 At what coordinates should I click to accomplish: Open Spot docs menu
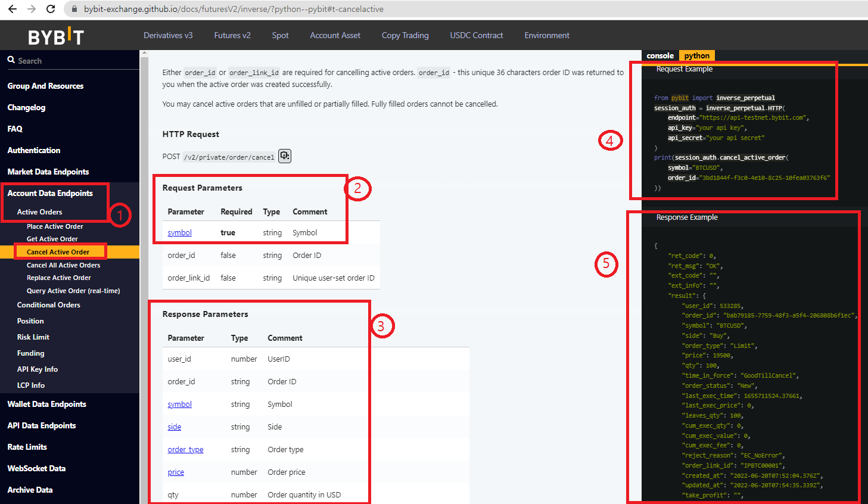(280, 35)
